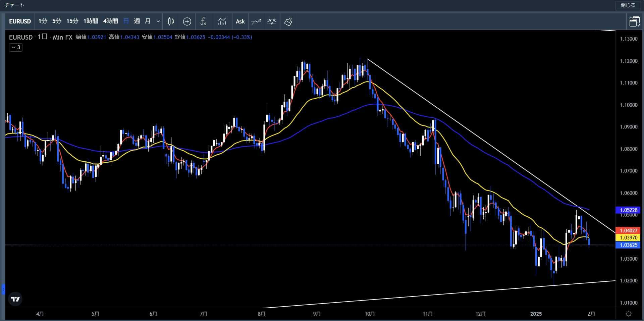Click the 始値 1.03921 value in legend
The width and height of the screenshot is (644, 321).
coord(97,37)
